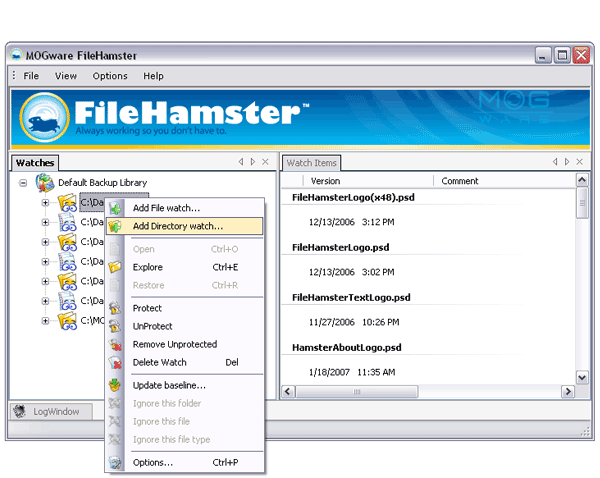Image resolution: width=600 pixels, height=478 pixels.
Task: Open the View menu
Action: 66,76
